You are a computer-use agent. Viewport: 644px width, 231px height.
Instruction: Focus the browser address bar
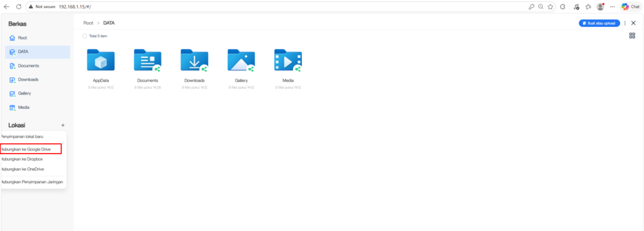point(287,6)
